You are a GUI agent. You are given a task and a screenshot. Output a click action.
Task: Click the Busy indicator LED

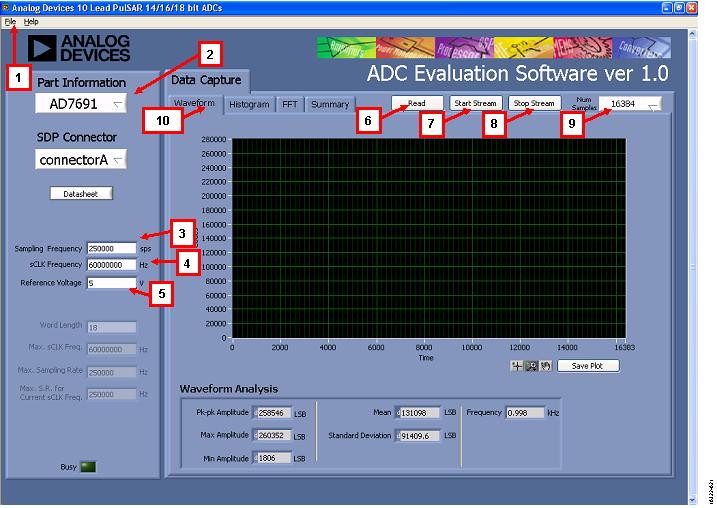[88, 467]
